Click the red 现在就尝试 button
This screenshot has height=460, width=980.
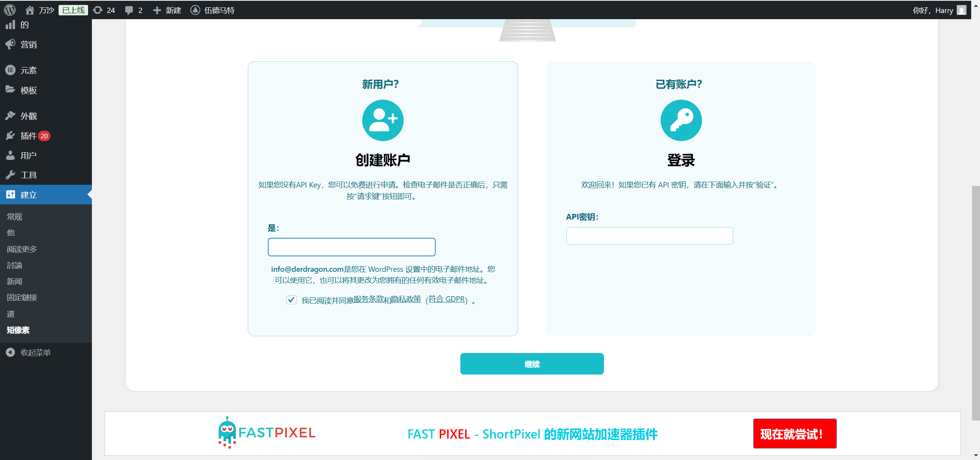tap(794, 434)
